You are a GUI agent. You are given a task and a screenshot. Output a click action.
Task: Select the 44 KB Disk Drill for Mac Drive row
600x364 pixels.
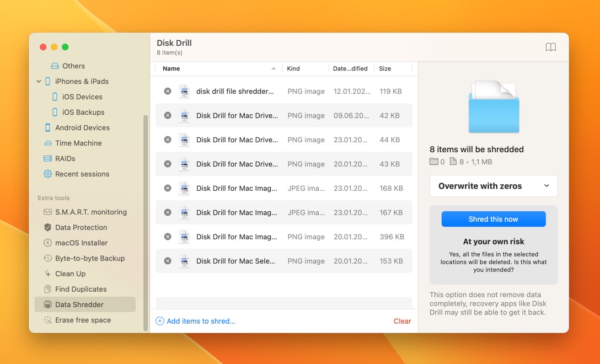(284, 140)
